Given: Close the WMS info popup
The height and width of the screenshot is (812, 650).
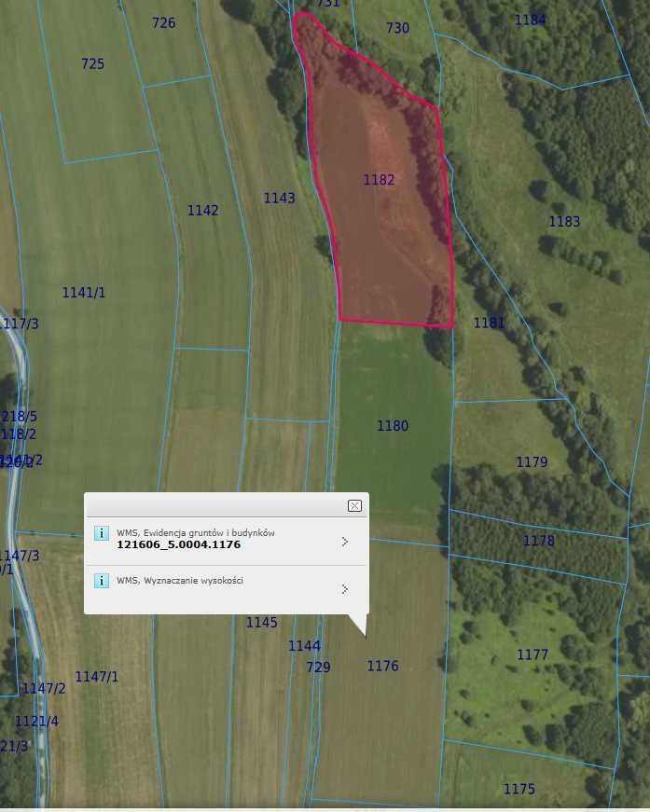Looking at the screenshot, I should click(x=354, y=505).
